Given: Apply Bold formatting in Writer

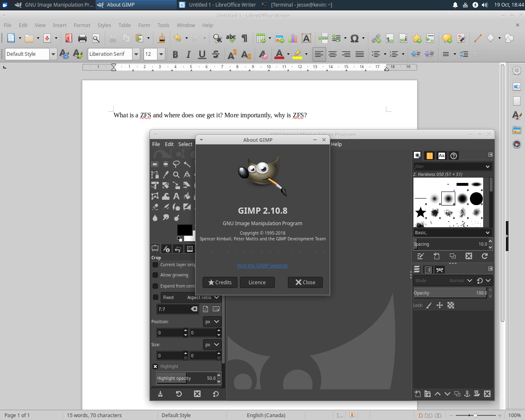Looking at the screenshot, I should [176, 54].
